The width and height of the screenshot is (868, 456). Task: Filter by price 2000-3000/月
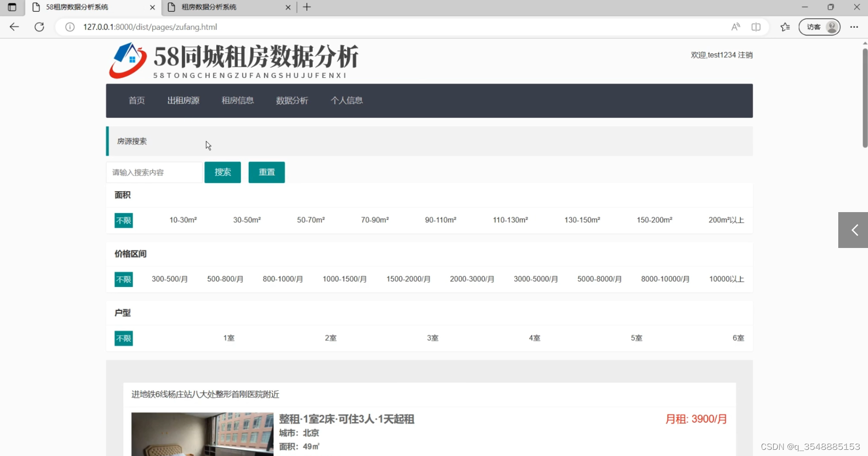click(x=472, y=279)
